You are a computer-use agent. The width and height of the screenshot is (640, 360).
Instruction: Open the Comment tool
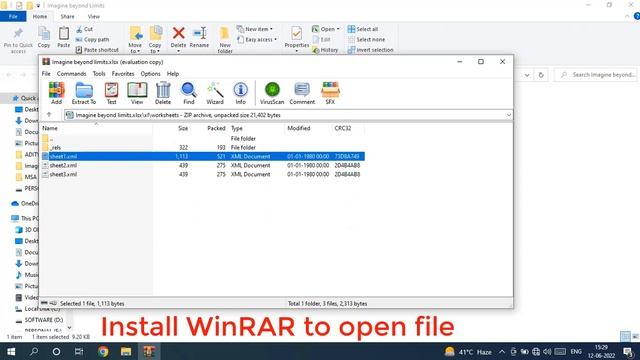(x=302, y=93)
